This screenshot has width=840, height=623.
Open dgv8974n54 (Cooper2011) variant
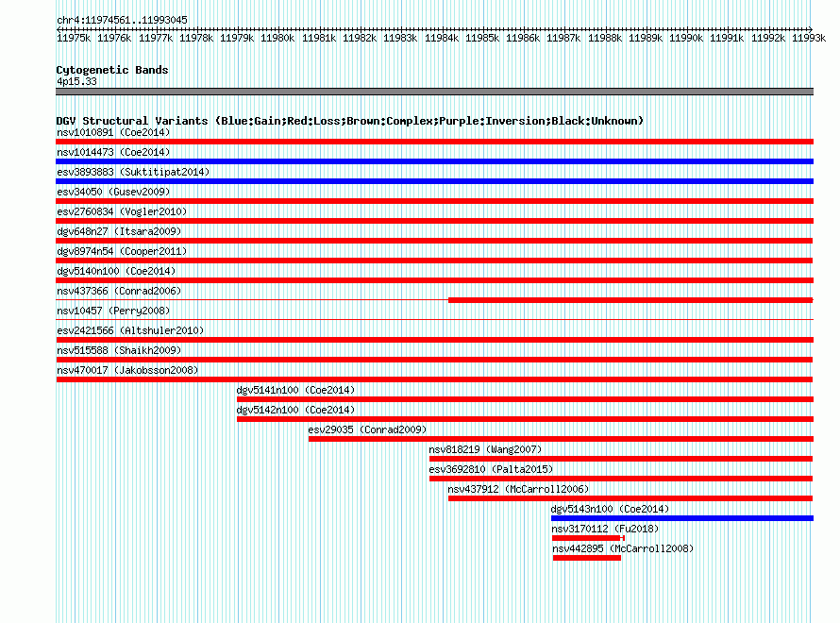pyautogui.click(x=122, y=251)
